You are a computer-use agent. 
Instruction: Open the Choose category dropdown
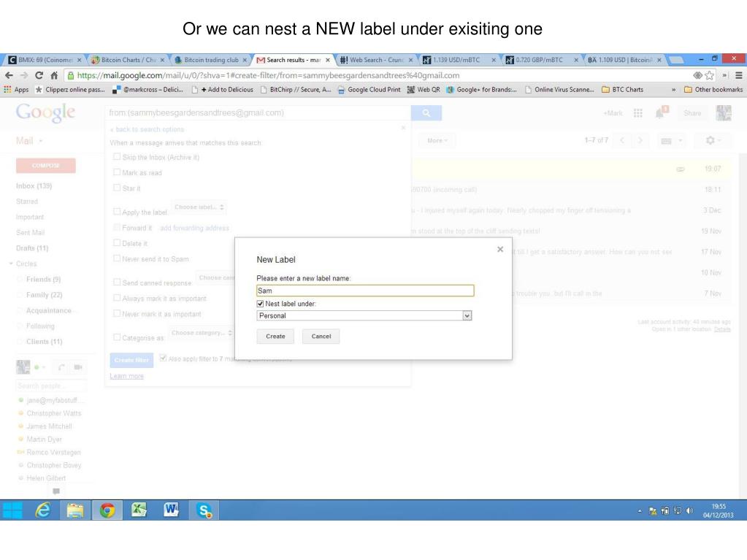point(202,333)
